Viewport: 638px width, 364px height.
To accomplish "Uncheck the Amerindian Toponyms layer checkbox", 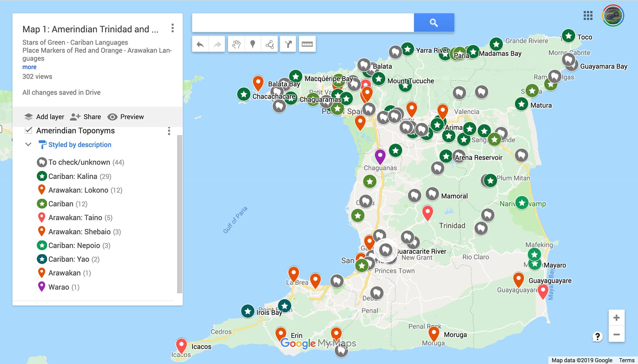I will point(28,130).
